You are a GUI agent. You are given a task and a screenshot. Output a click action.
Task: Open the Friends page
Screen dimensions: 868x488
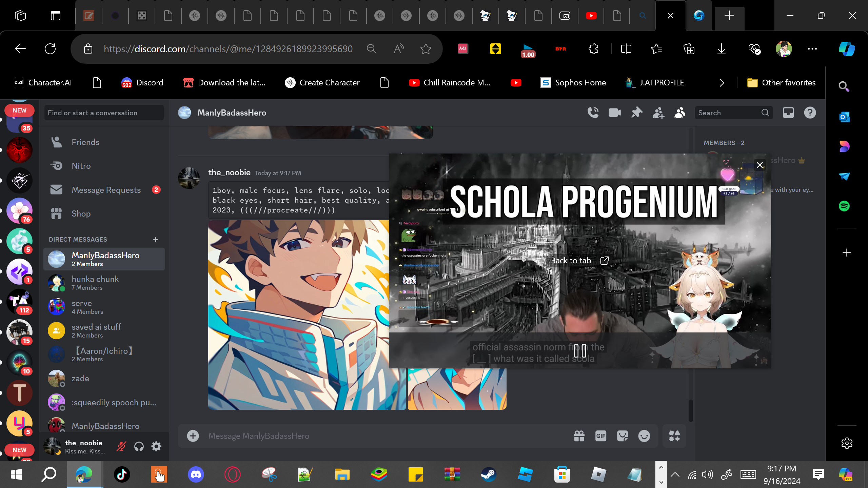point(104,142)
